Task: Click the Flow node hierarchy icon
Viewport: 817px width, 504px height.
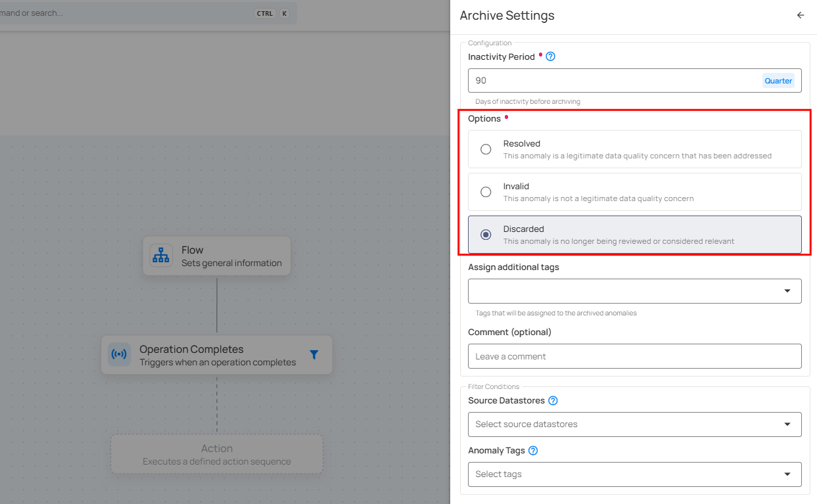Action: point(161,256)
